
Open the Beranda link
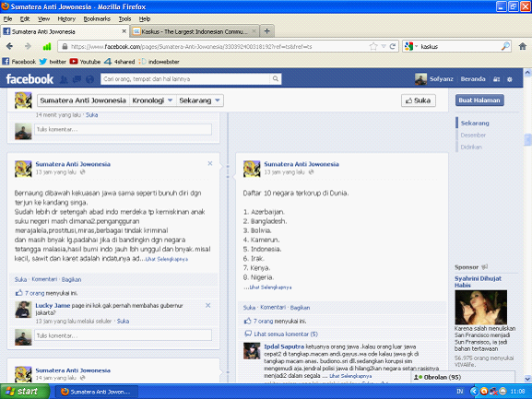click(x=473, y=79)
